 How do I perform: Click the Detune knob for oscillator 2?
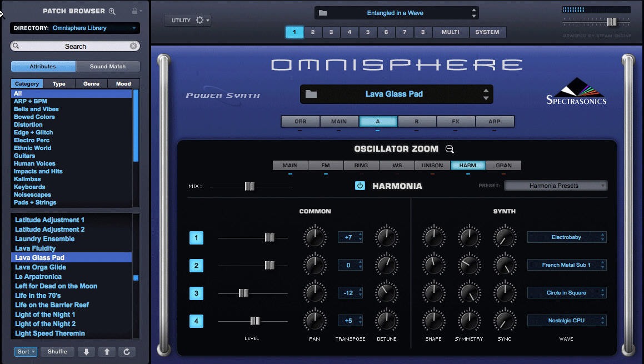pos(387,265)
